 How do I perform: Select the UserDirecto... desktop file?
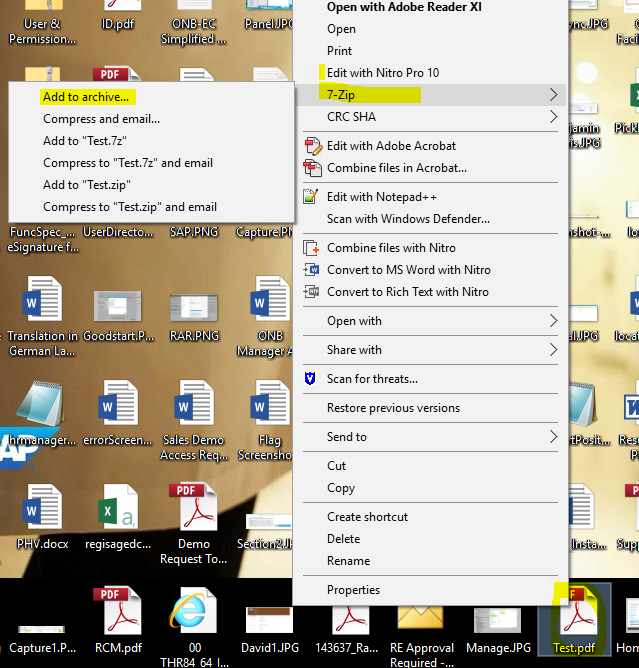click(x=118, y=232)
